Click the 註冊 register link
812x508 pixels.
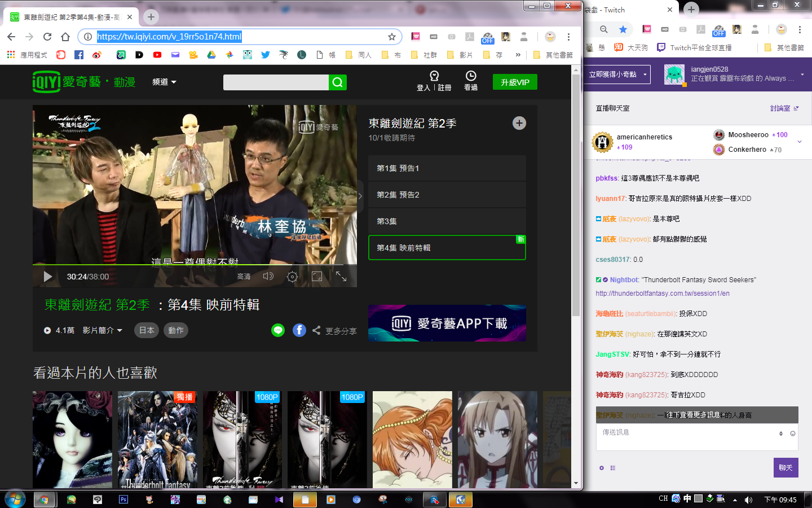(x=444, y=88)
